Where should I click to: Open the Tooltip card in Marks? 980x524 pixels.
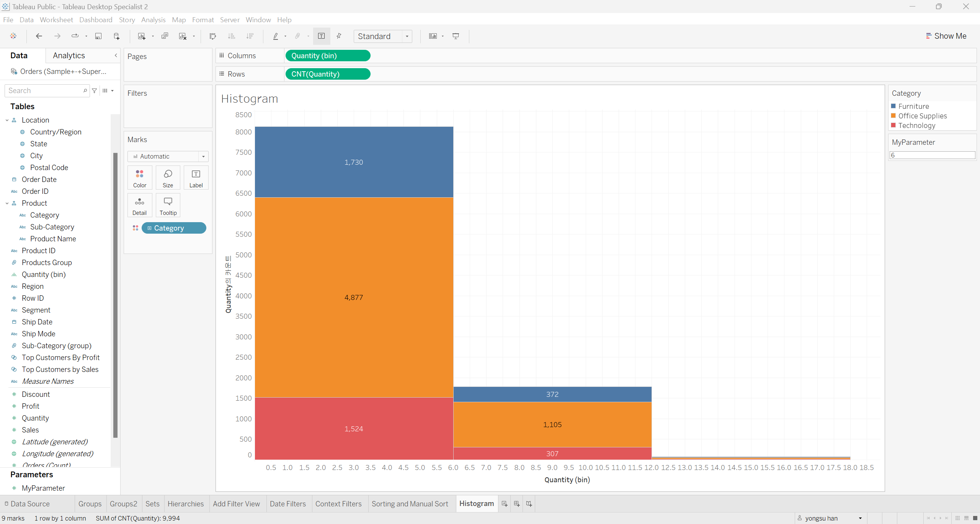point(168,205)
